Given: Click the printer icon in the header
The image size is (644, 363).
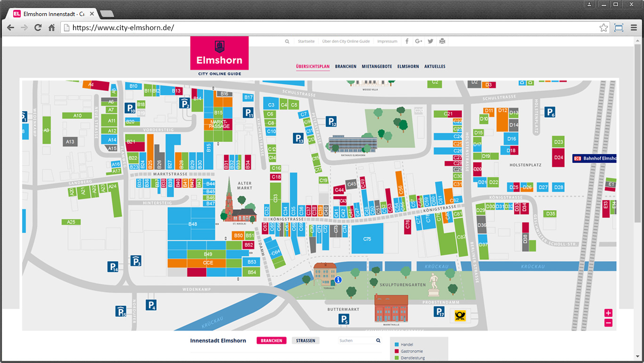Looking at the screenshot, I should 442,41.
